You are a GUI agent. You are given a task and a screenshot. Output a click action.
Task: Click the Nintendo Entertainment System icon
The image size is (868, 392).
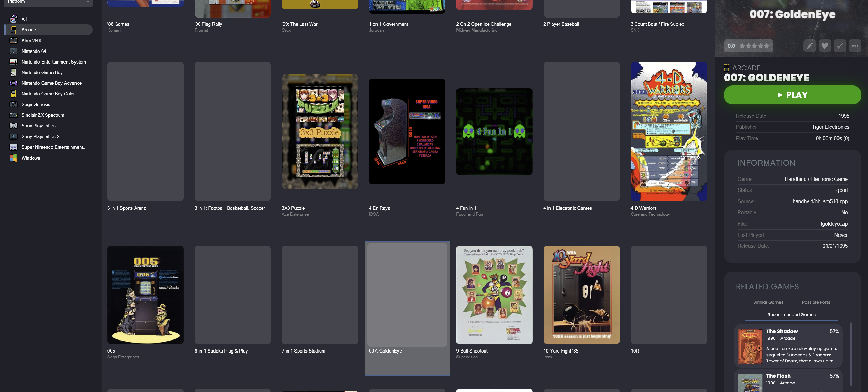coord(13,62)
